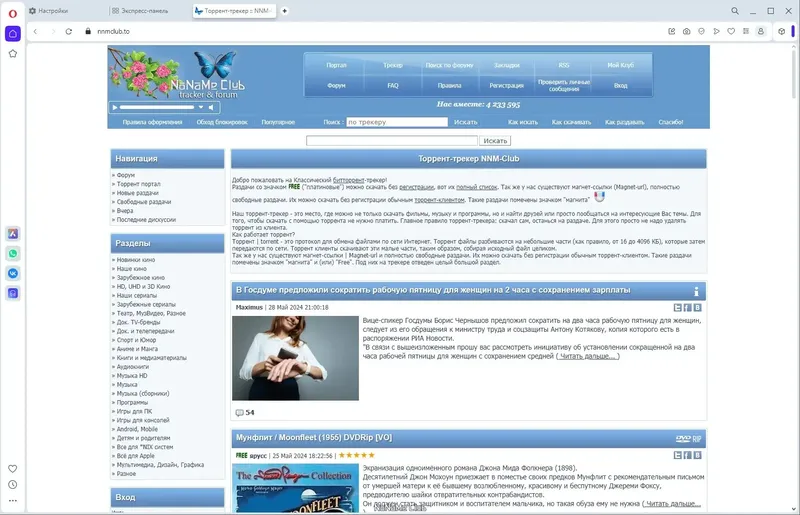This screenshot has width=800, height=515.
Task: Open Правила in header menu
Action: click(449, 86)
